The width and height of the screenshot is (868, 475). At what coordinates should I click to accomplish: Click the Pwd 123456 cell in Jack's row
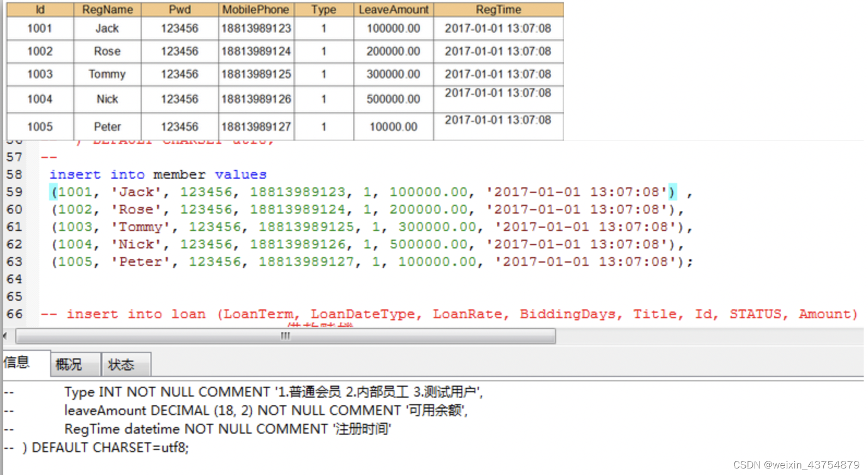(x=180, y=28)
